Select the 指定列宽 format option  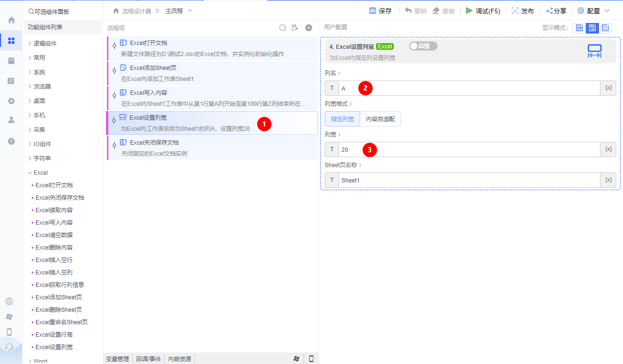[342, 119]
